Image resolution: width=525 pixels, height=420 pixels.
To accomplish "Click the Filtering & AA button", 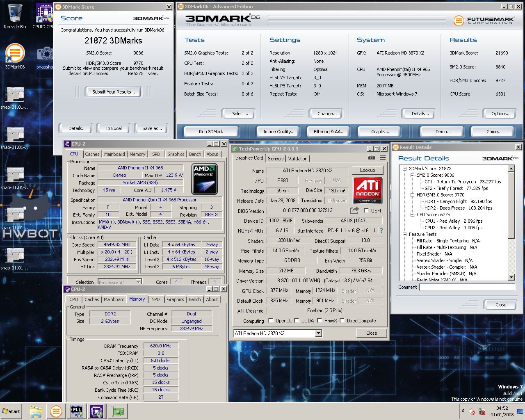I will (x=329, y=132).
